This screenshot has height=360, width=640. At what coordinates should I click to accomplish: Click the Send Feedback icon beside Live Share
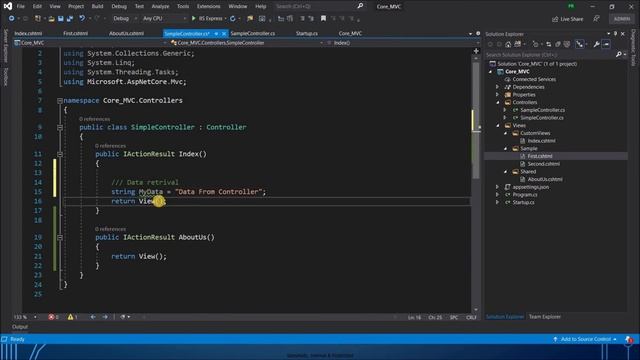point(596,19)
